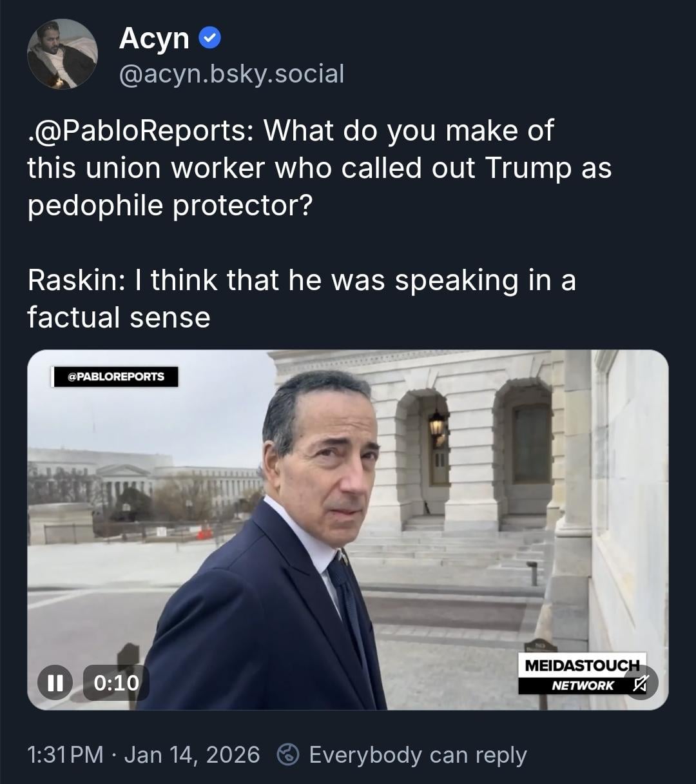Screen dimensions: 696x784
Task: Pause the playing video
Action: [x=55, y=683]
